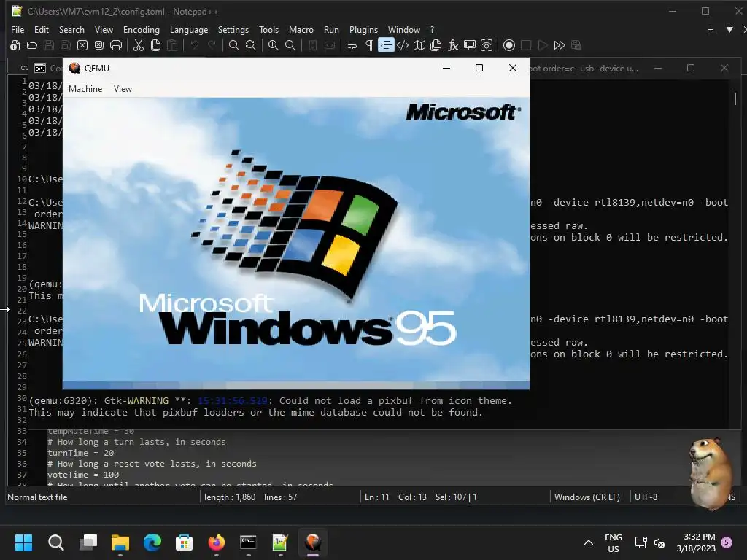The width and height of the screenshot is (747, 560).
Task: Open the Macro menu
Action: pyautogui.click(x=301, y=29)
